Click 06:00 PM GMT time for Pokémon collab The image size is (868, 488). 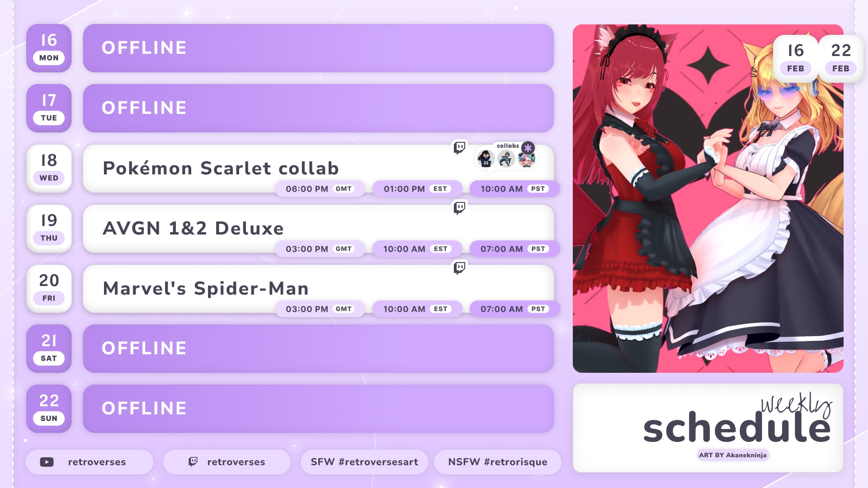click(x=320, y=189)
